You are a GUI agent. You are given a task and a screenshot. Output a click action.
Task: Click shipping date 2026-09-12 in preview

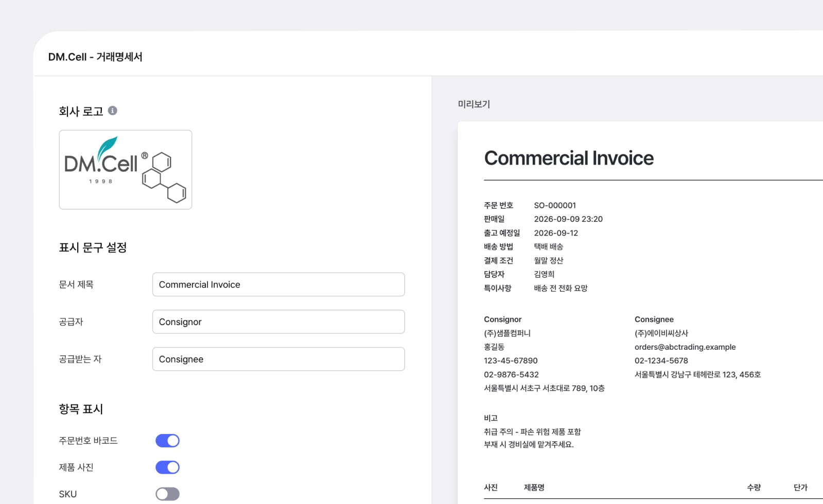coord(556,233)
